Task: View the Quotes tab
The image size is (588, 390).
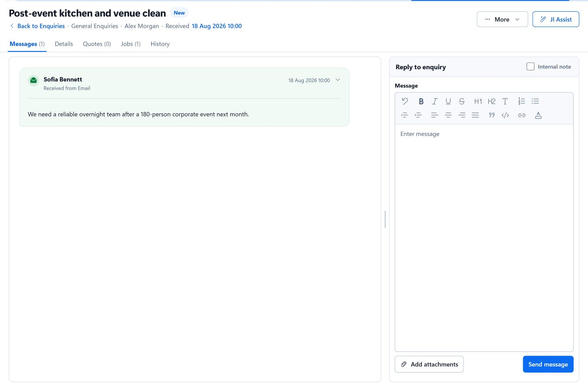Action: (x=97, y=44)
